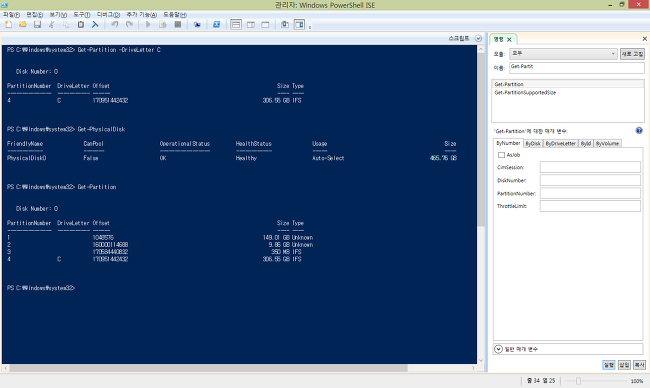650x388 pixels.
Task: Click the Stop operation square icon
Action: point(178,24)
